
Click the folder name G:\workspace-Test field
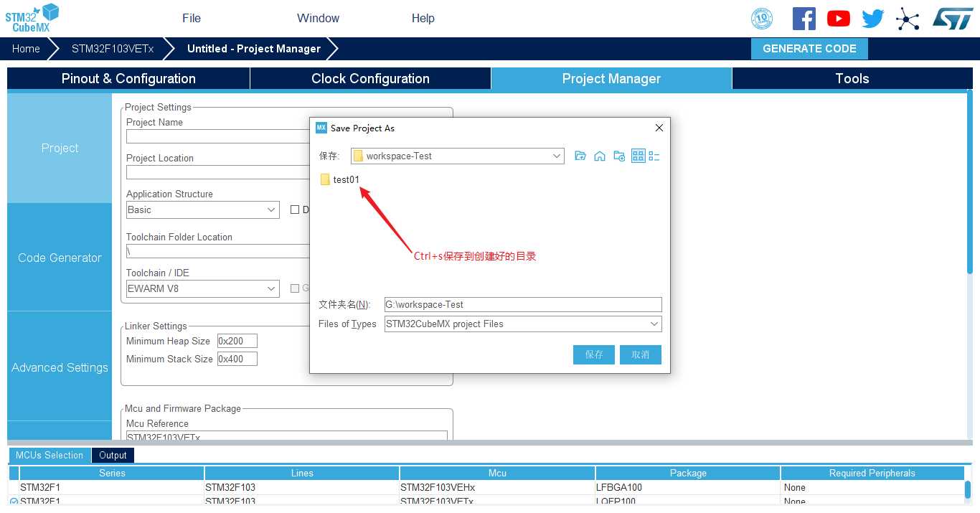(x=523, y=304)
